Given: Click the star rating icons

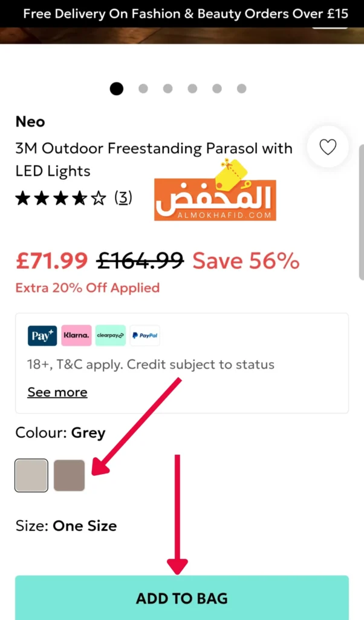Looking at the screenshot, I should 60,198.
